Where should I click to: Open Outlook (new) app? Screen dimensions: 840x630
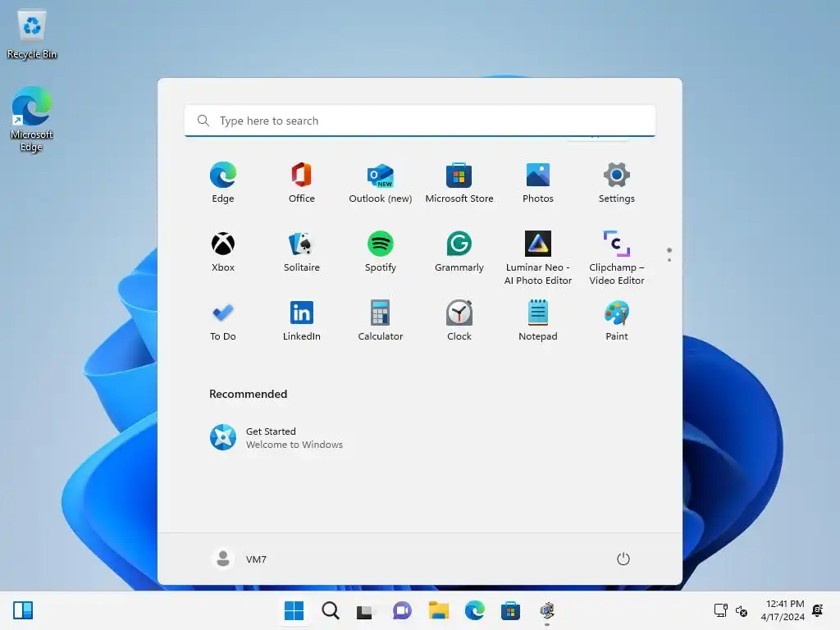click(x=381, y=182)
